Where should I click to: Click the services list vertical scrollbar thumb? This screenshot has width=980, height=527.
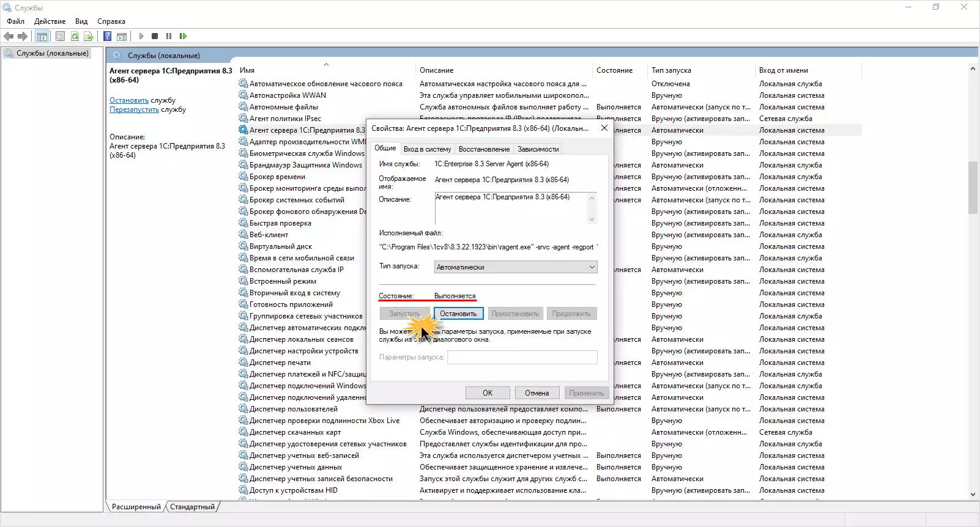973,188
